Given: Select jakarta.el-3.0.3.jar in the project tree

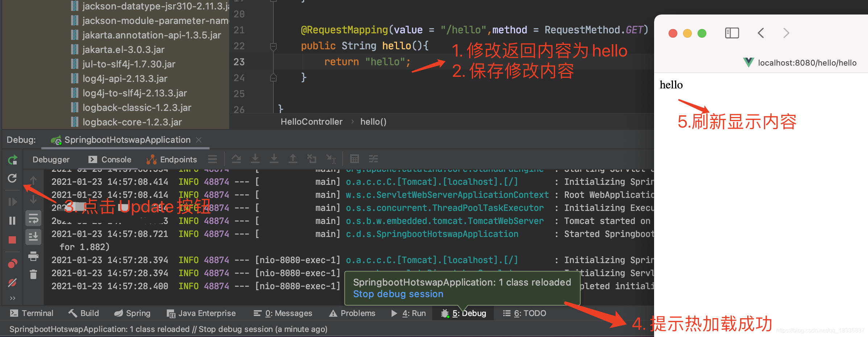Looking at the screenshot, I should (123, 50).
